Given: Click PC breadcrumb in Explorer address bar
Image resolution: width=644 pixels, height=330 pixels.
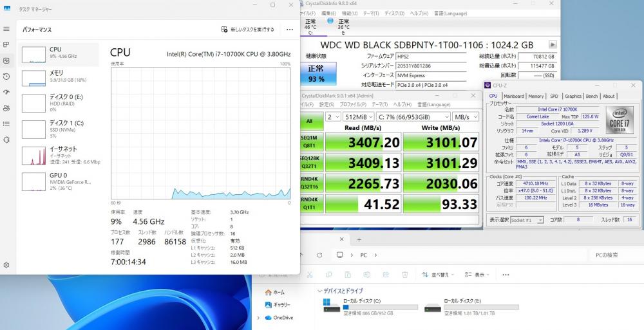Looking at the screenshot, I should (x=363, y=255).
